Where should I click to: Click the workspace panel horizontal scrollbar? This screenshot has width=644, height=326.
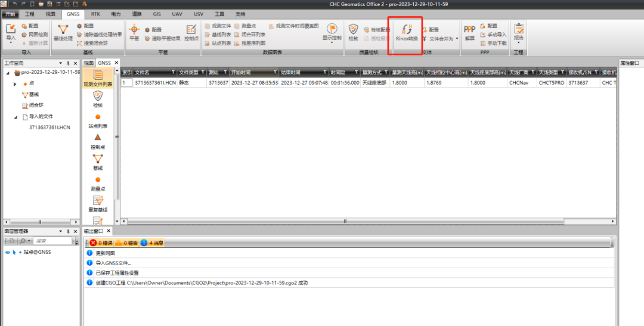pos(40,222)
